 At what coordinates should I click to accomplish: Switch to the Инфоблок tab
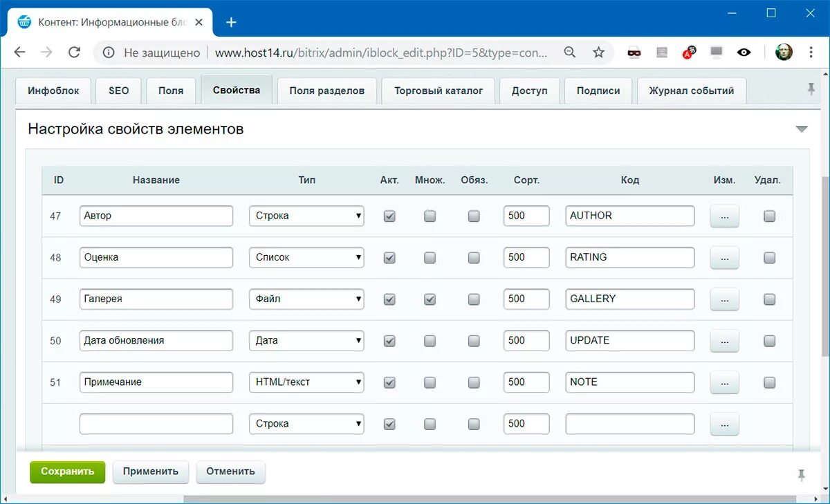[53, 91]
